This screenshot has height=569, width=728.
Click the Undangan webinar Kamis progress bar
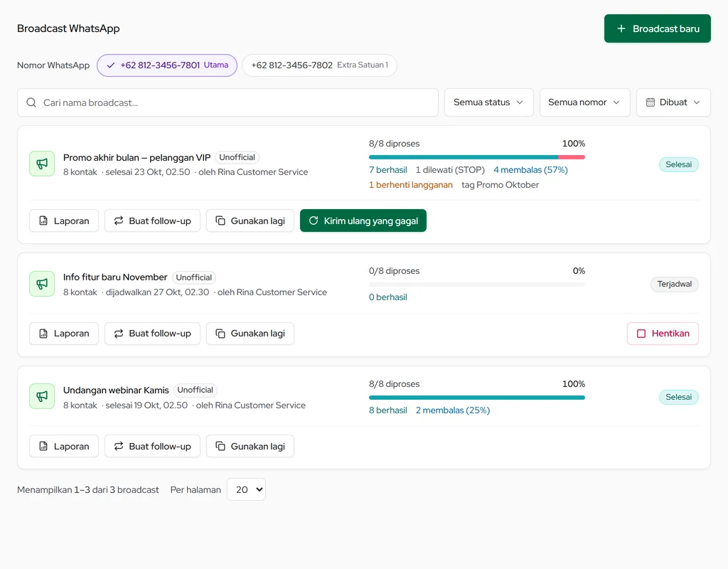click(x=477, y=398)
